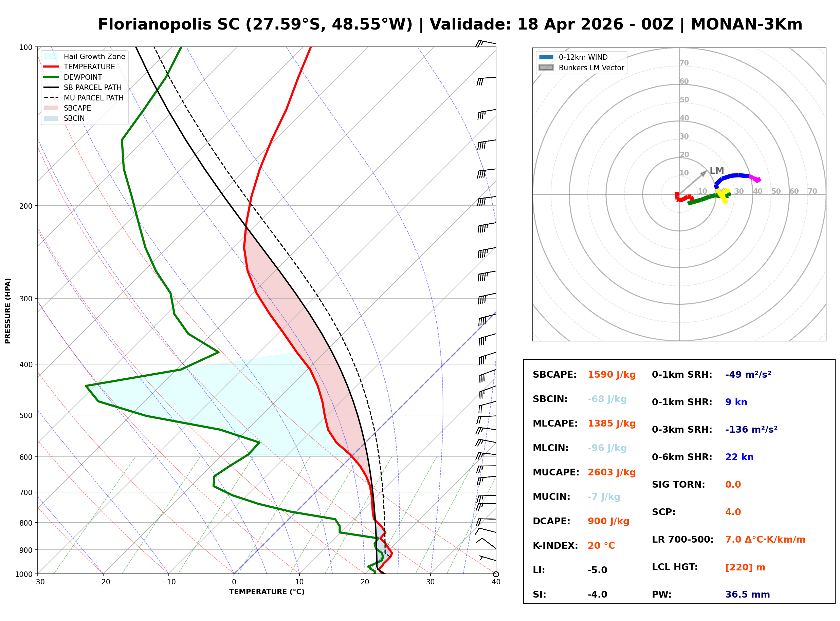Click the 0-12km WIND legend swatch
The width and height of the screenshot is (840, 621).
point(546,57)
